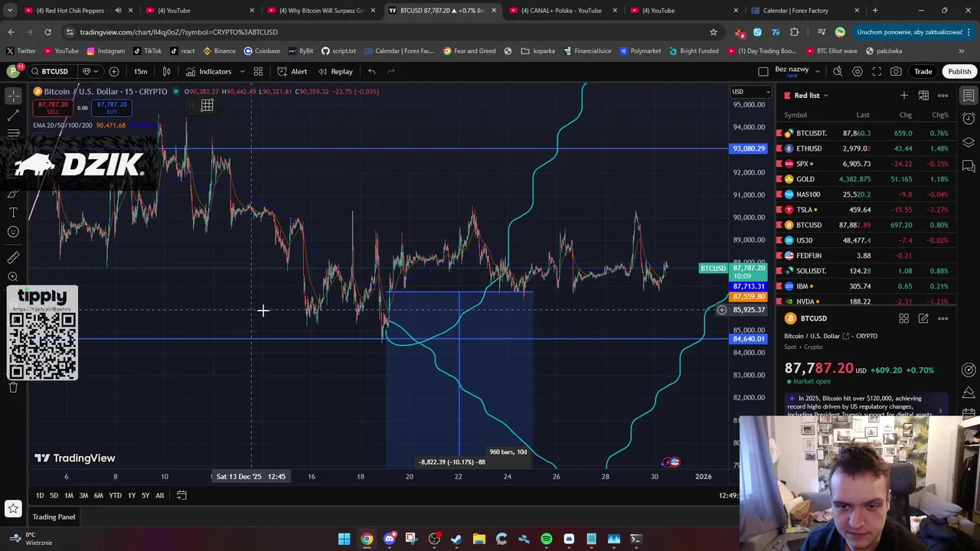Open the alerts clock icon in right sidebar
Viewport: 980px width, 551px height.
pyautogui.click(x=969, y=119)
